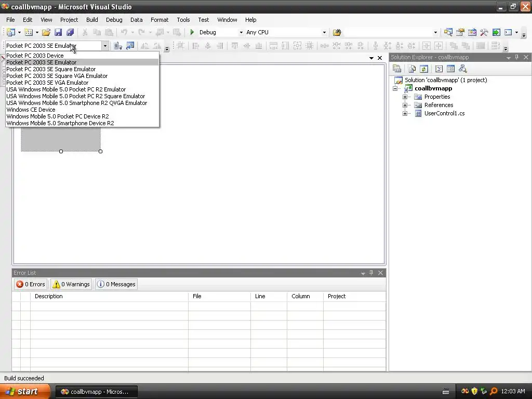The image size is (532, 399).
Task: Click the pin icon on Solution Explorer
Action: [517, 57]
